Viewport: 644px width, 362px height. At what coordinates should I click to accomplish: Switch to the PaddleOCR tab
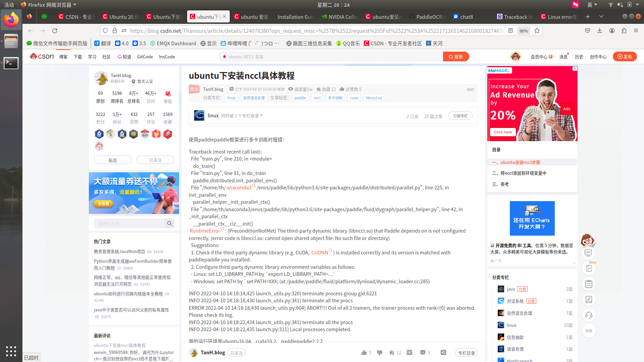pos(428,17)
